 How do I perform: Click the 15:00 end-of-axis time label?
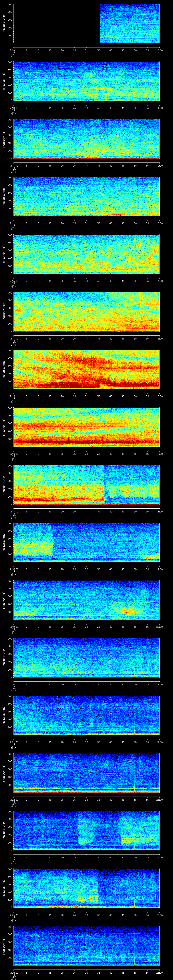coord(160,339)
